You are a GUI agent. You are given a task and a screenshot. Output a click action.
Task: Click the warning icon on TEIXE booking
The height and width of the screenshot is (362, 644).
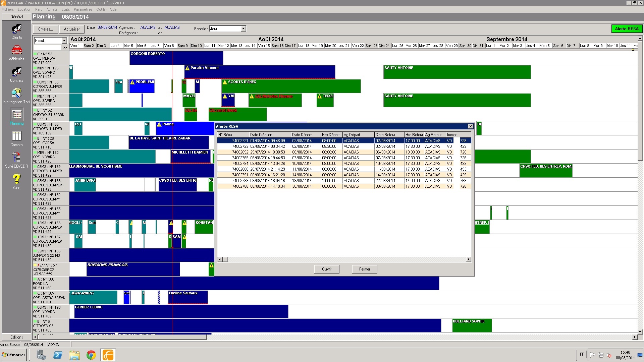click(319, 96)
